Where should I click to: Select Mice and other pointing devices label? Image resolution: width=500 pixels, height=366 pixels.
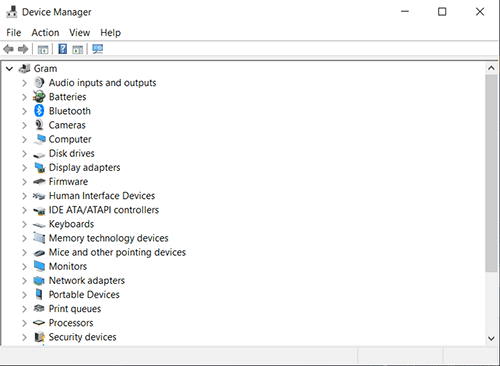(117, 252)
